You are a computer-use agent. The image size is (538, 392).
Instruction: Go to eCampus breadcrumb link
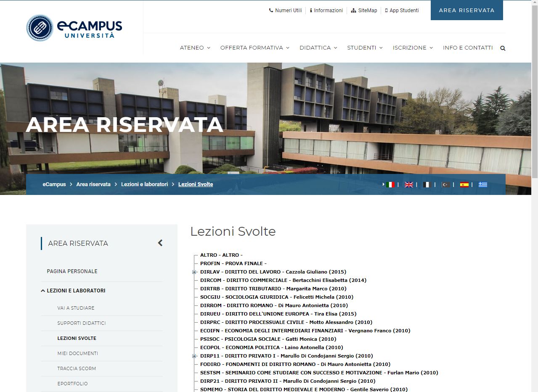click(x=54, y=184)
